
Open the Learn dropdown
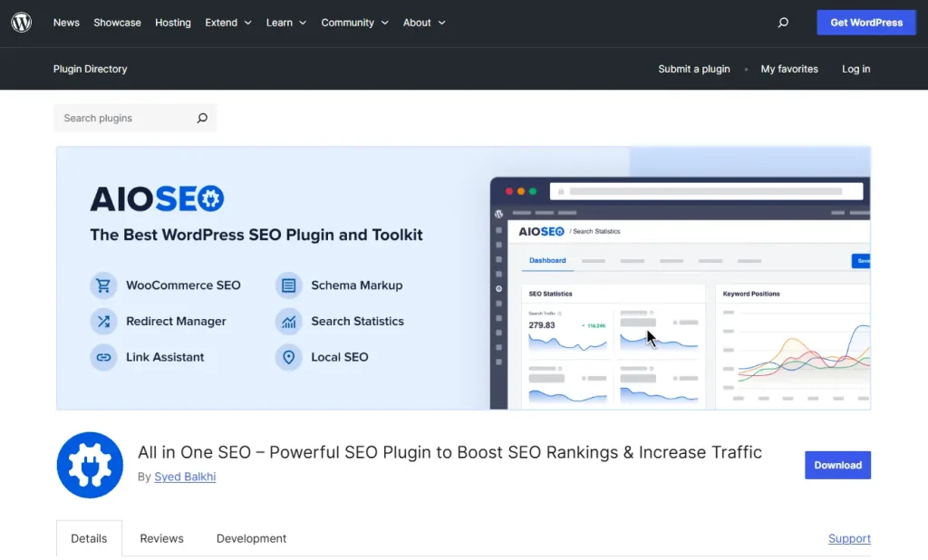point(285,23)
